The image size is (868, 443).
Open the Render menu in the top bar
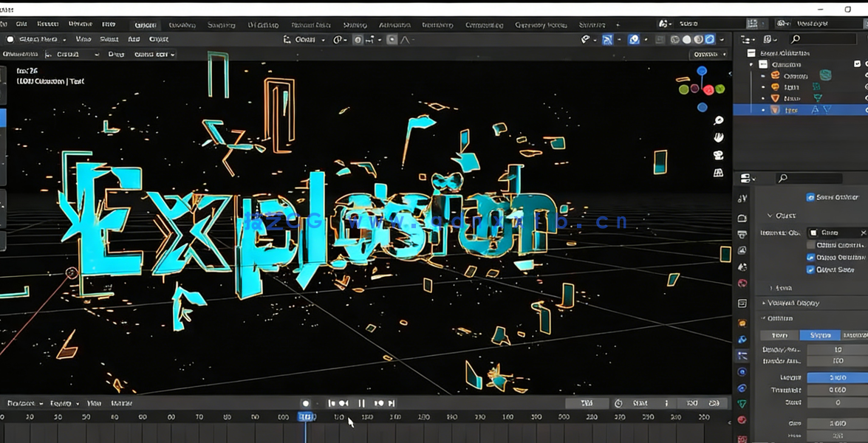click(48, 24)
